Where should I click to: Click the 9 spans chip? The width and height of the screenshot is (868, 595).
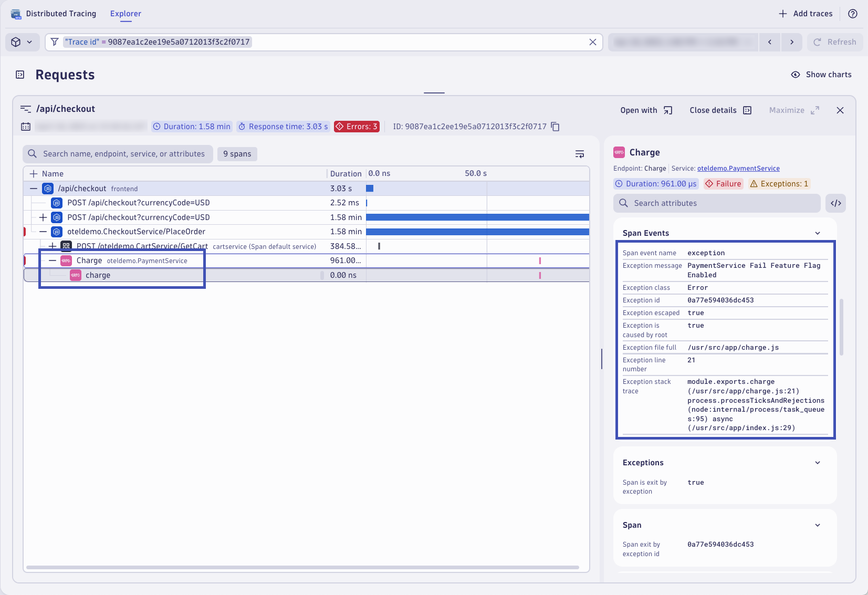coord(237,154)
